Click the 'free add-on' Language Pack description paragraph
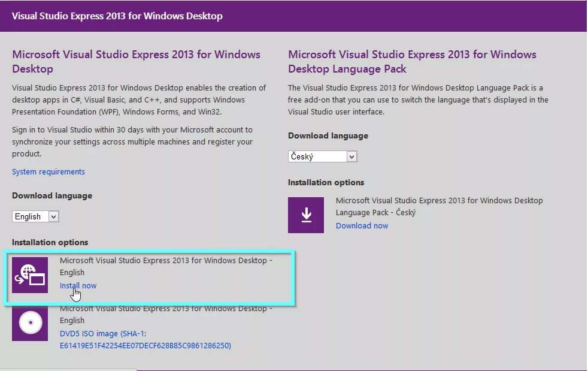588x371 pixels. 418,99
